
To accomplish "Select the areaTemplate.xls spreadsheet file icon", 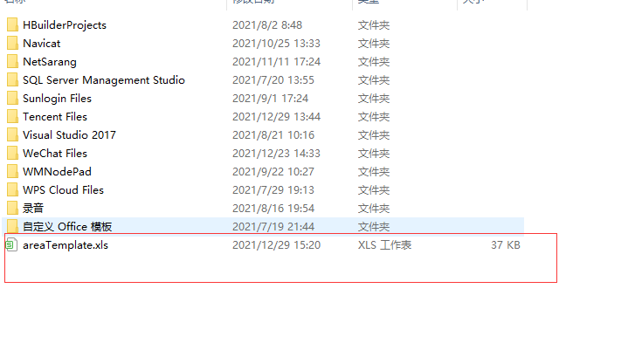I will (11, 244).
